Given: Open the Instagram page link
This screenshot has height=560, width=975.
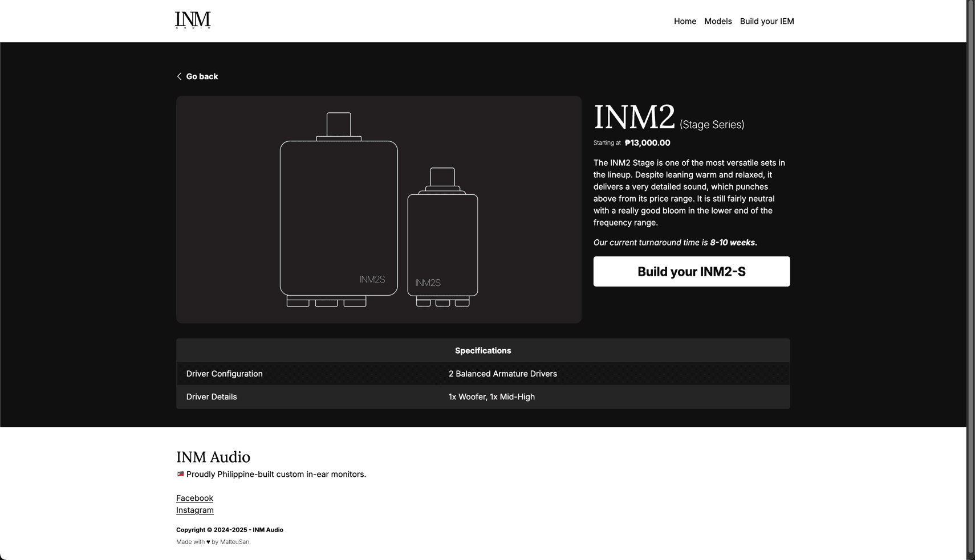Looking at the screenshot, I should 194,510.
